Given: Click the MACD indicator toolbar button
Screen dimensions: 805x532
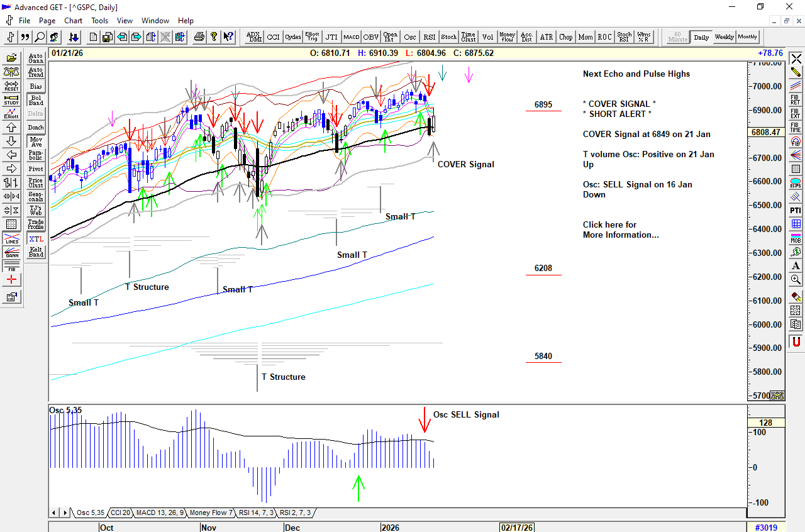Looking at the screenshot, I should coord(351,37).
